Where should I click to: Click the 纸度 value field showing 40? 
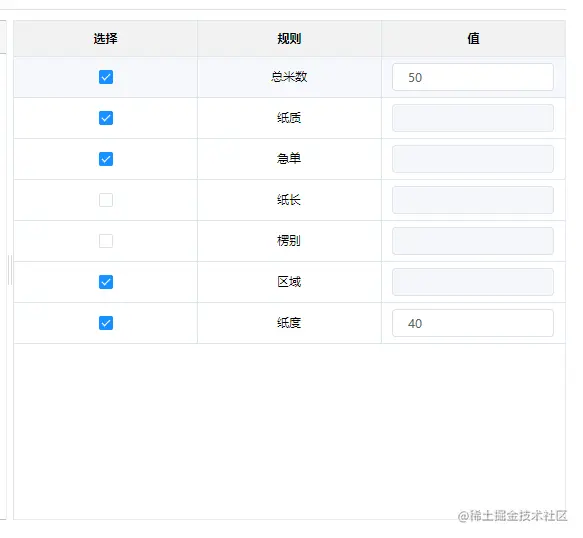(473, 323)
